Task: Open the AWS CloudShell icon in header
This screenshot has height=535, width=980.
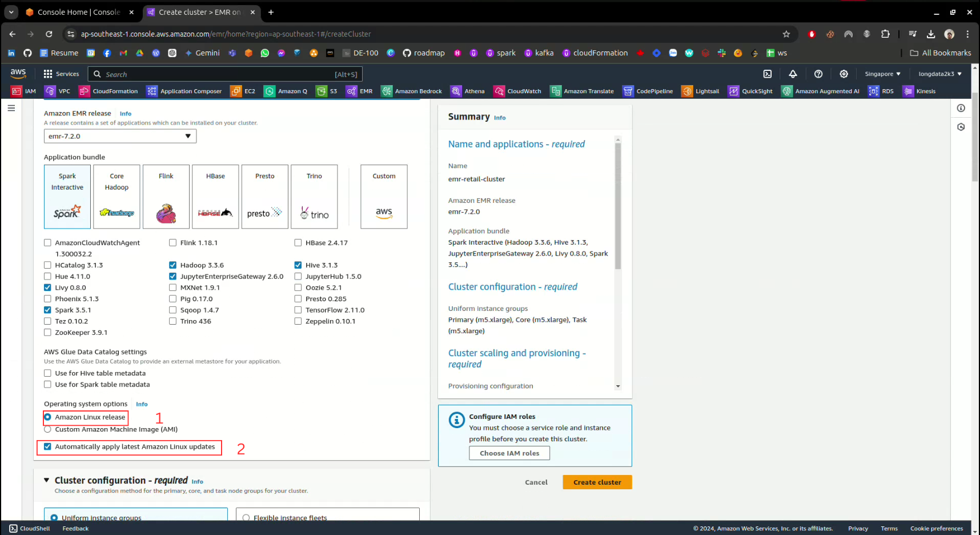Action: tap(768, 74)
